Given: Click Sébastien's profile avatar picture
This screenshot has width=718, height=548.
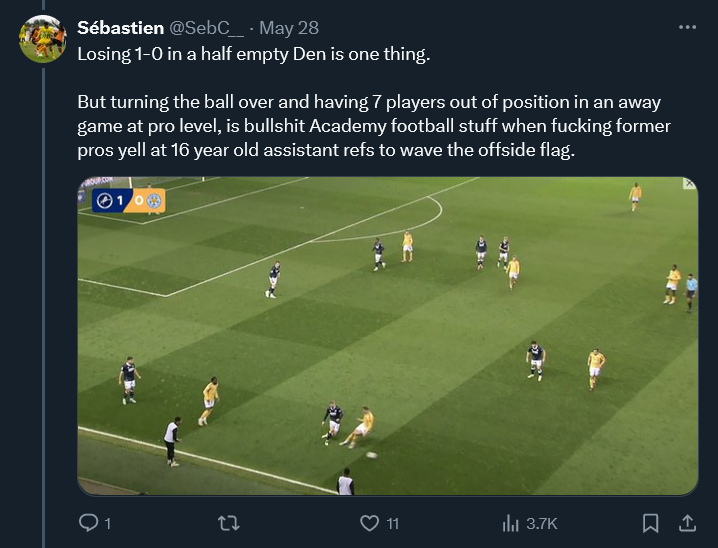Looking at the screenshot, I should click(43, 39).
